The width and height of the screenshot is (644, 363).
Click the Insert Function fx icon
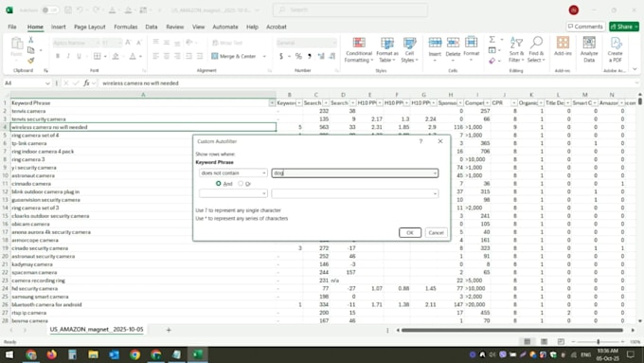[86, 83]
